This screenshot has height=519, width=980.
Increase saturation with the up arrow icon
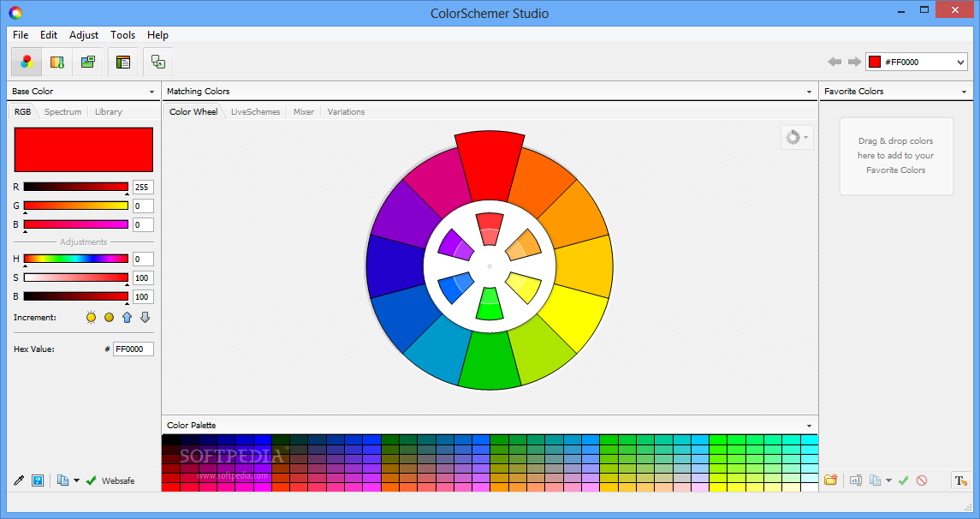[127, 317]
